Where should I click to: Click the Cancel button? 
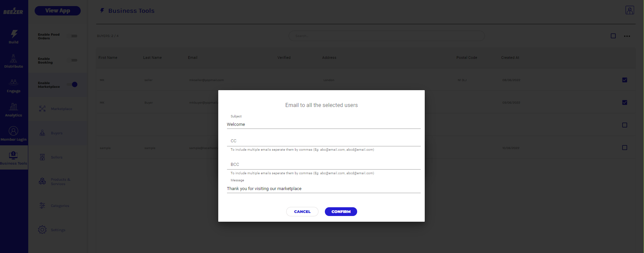(x=302, y=212)
